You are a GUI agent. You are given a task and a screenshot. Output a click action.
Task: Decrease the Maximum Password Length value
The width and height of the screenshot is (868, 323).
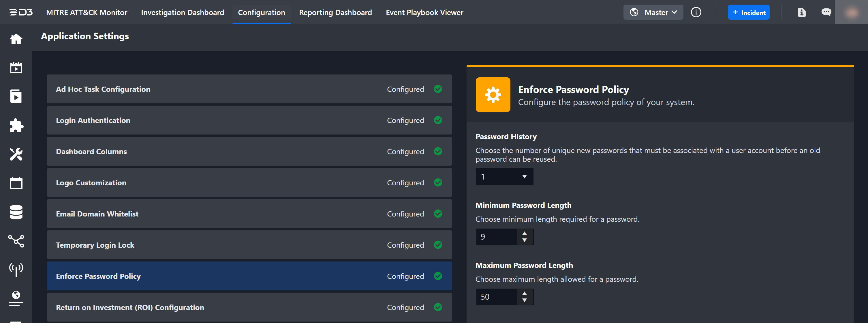click(524, 300)
